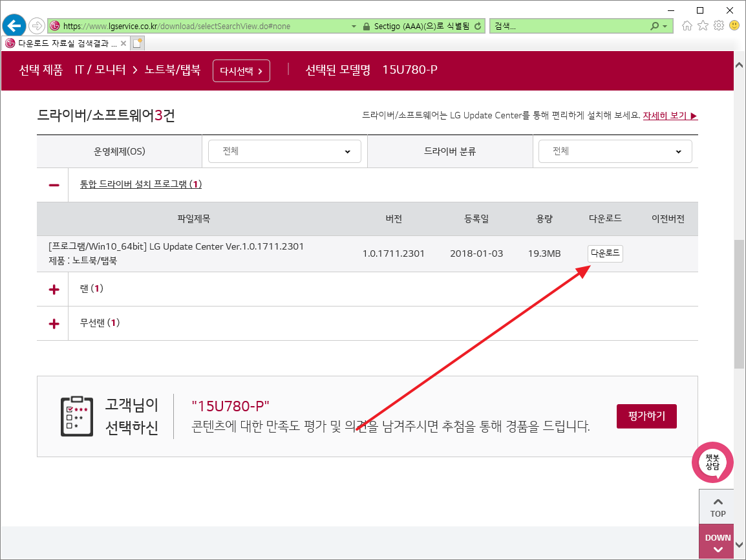Screen dimensions: 746x560
Task: Click the vertical scrollbar thumb
Action: 739,305
